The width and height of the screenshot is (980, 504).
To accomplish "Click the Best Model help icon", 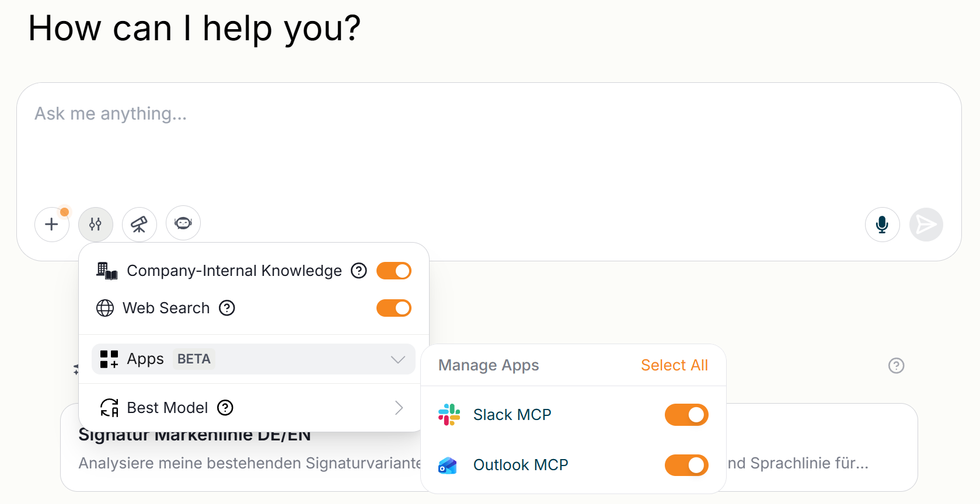I will point(225,408).
